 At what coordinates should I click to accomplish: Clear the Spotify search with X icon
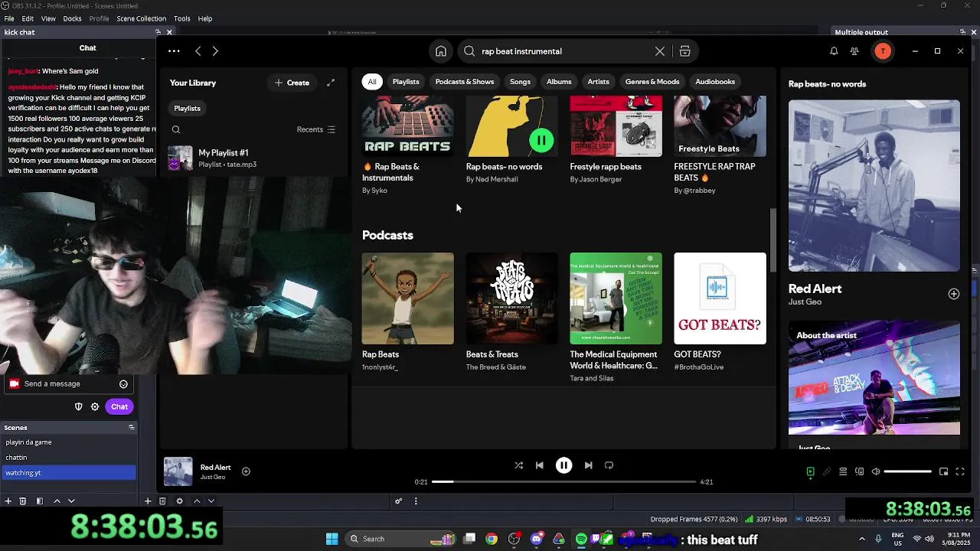[660, 51]
